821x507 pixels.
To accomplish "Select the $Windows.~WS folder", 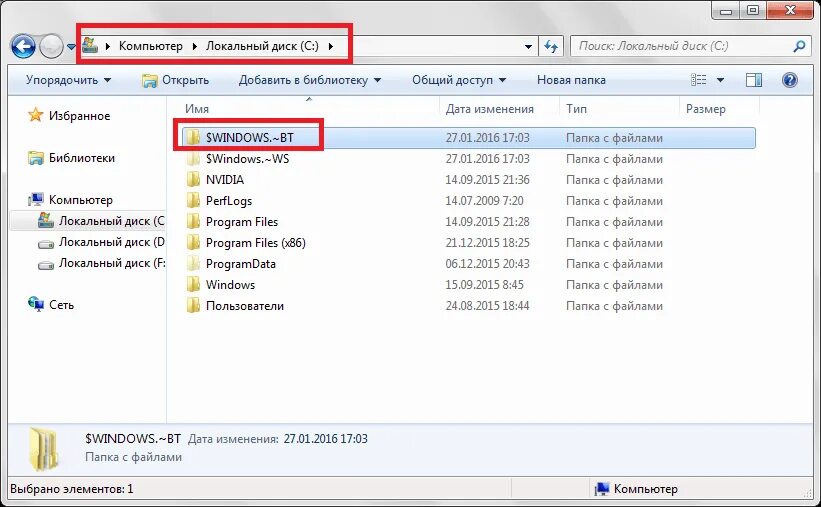I will pyautogui.click(x=247, y=159).
